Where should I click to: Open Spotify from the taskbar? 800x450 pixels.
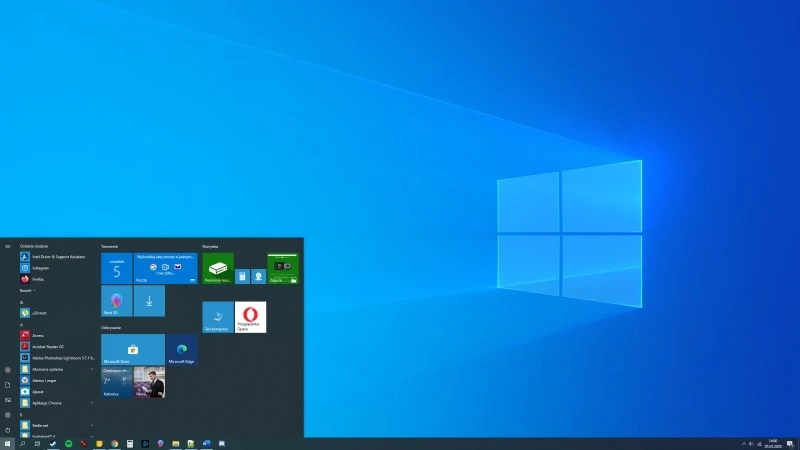pos(68,444)
